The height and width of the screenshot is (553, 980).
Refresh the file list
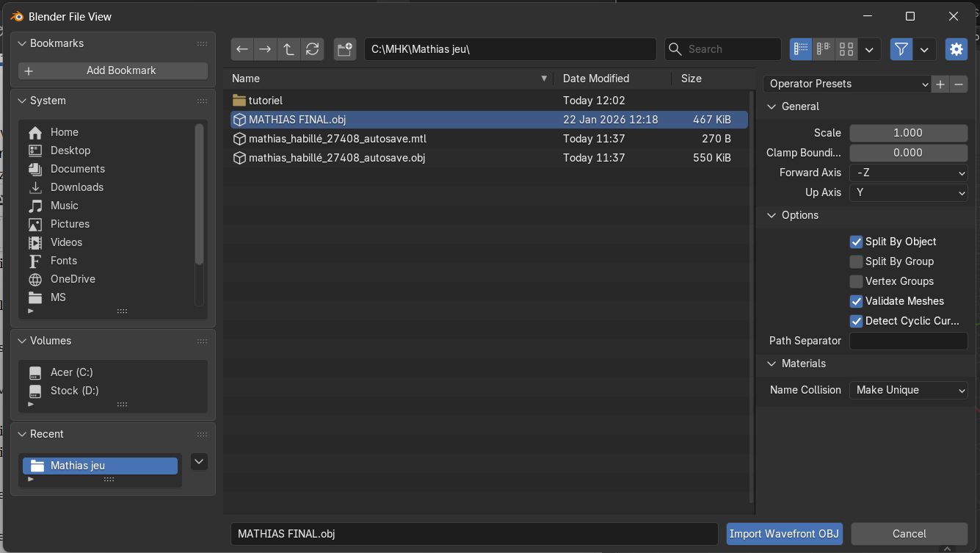(312, 49)
